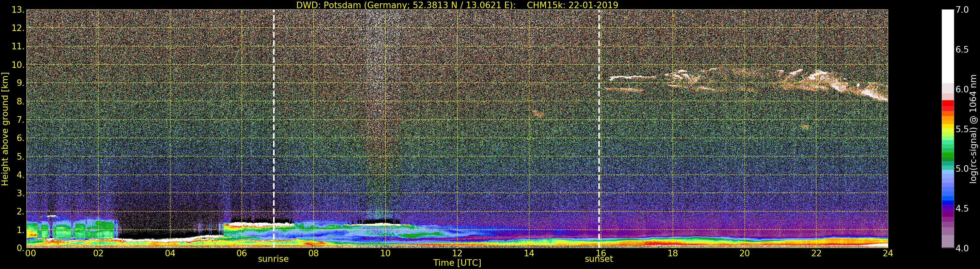Click the y-axis tick label '6.'

[x=20, y=138]
